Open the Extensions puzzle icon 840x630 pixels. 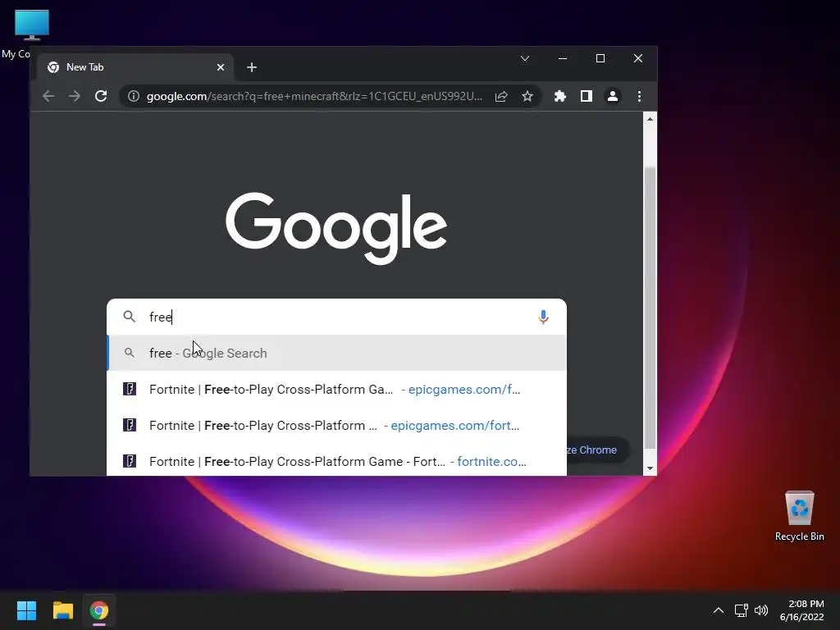(559, 97)
